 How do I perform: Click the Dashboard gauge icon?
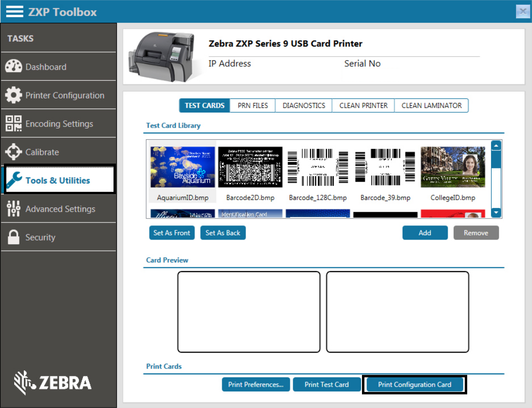(14, 67)
